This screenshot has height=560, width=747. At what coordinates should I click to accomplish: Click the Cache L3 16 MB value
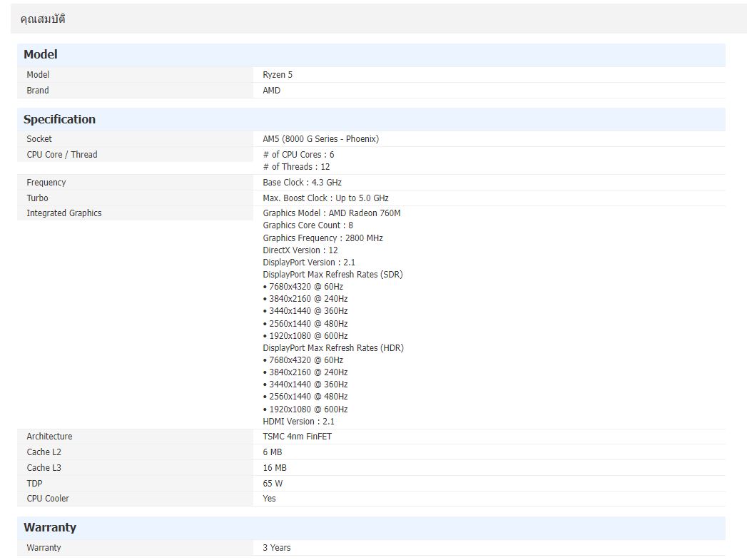pyautogui.click(x=275, y=468)
